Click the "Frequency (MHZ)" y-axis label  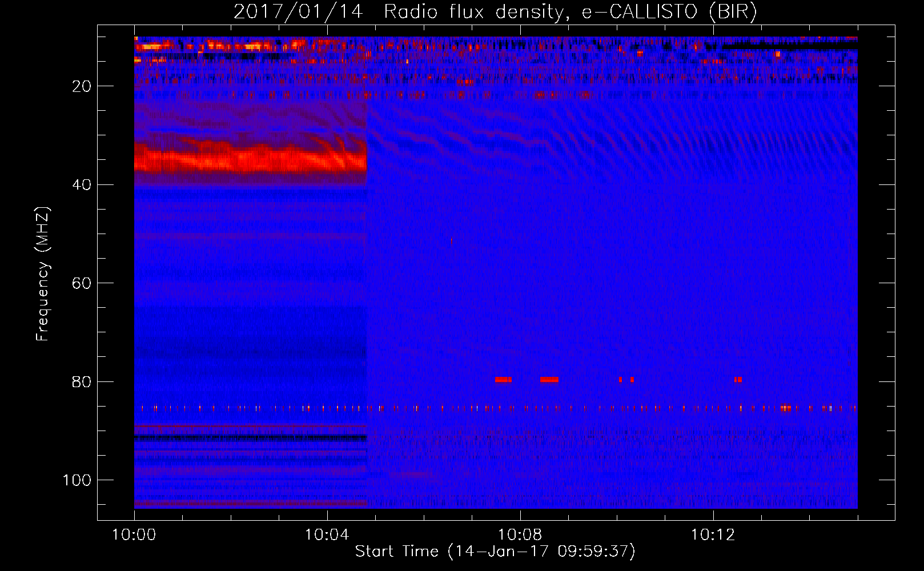point(43,274)
